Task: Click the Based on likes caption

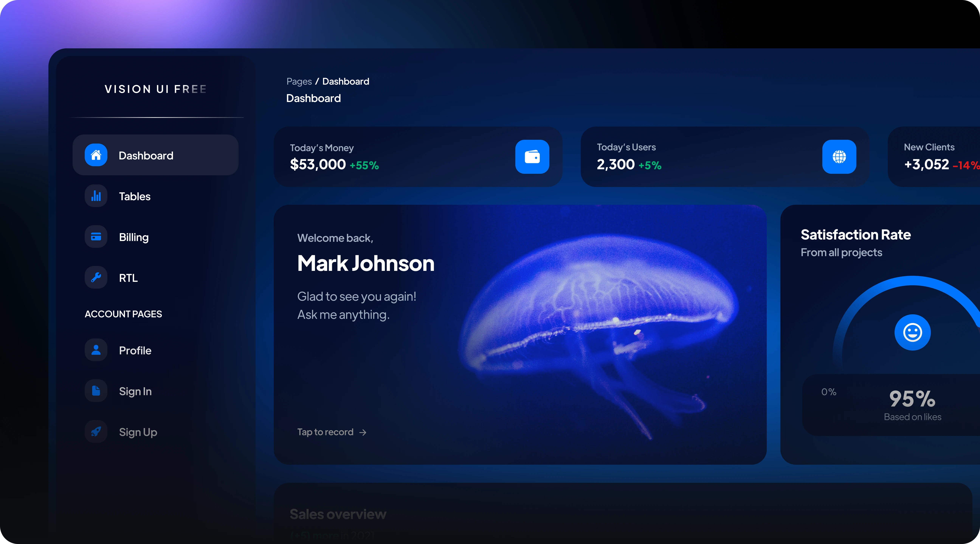Action: tap(912, 417)
